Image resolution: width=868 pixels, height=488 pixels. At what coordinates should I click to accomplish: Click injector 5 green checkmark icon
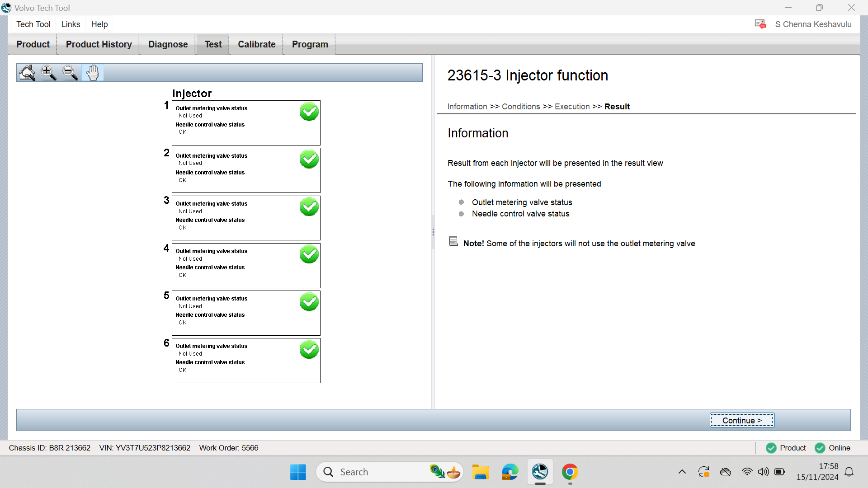[309, 302]
